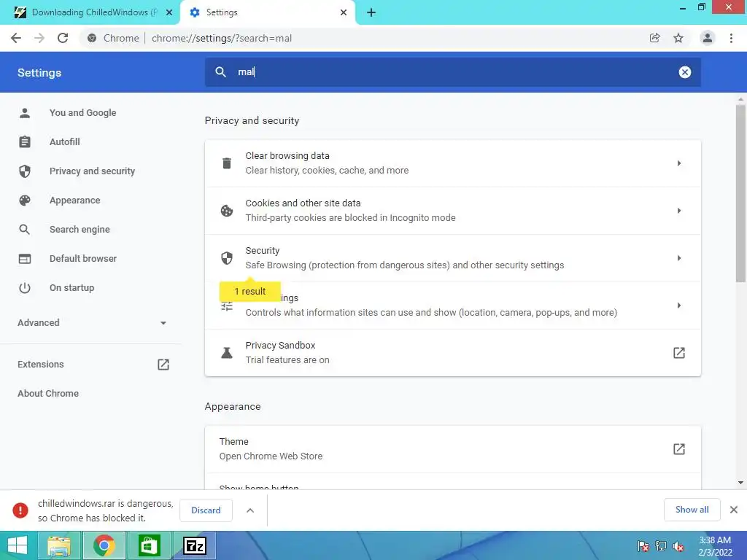Click the magnifier icon in the settings search

(x=220, y=72)
